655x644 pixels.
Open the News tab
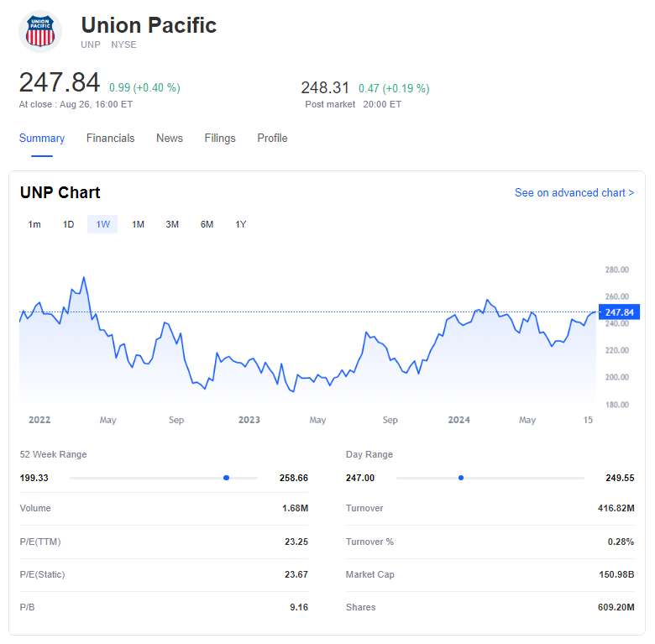169,139
